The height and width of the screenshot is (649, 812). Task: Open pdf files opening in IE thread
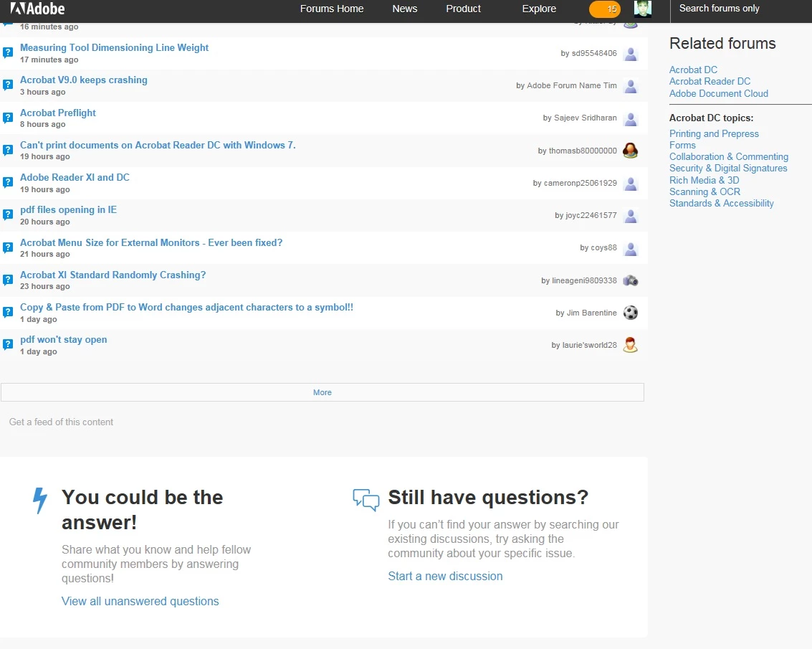(x=68, y=210)
